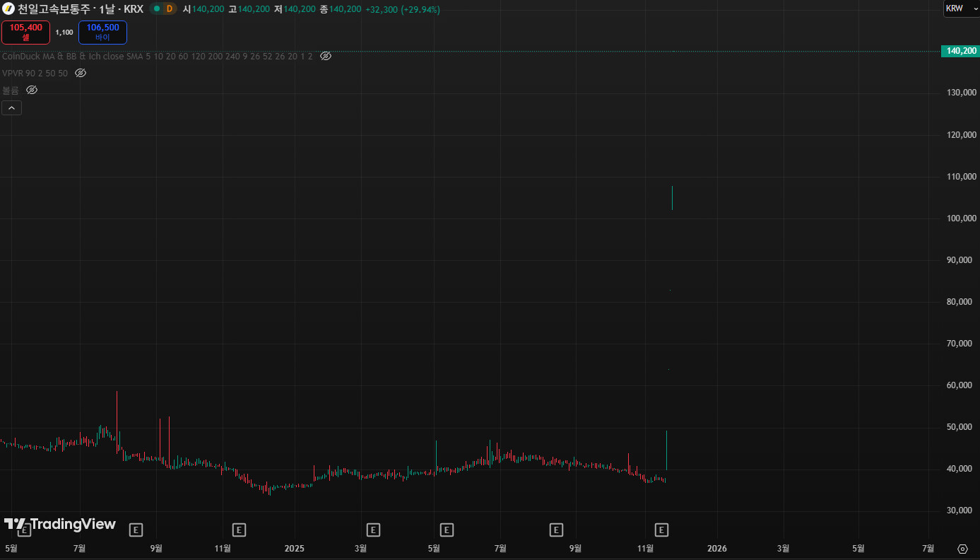980x560 pixels.
Task: Collapse the indicator legend with the chevron button
Action: coord(12,107)
